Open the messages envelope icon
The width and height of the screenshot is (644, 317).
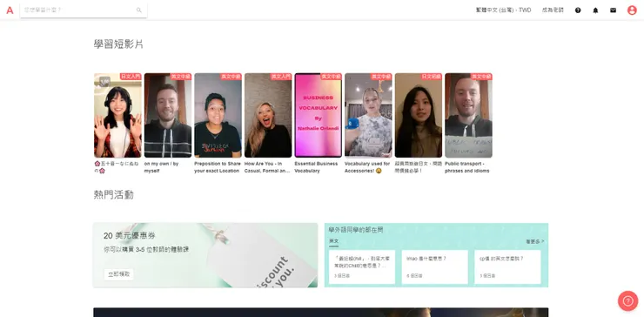coord(614,10)
